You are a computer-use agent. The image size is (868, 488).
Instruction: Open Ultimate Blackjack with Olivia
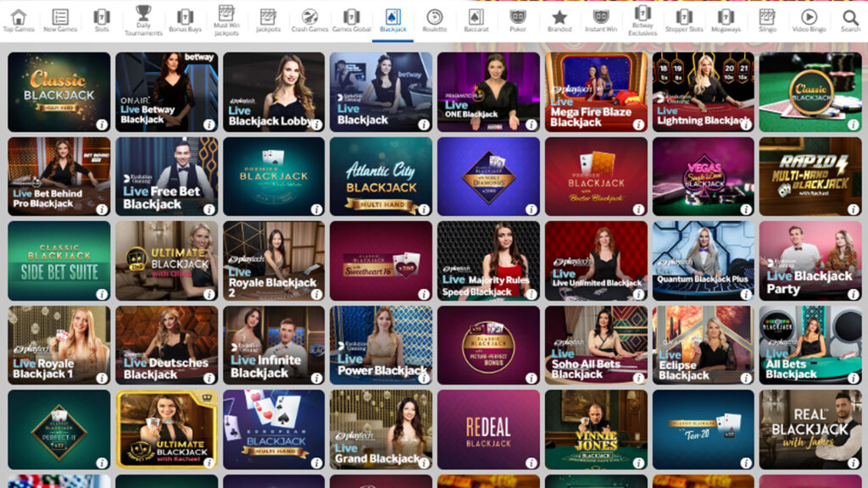tap(166, 261)
